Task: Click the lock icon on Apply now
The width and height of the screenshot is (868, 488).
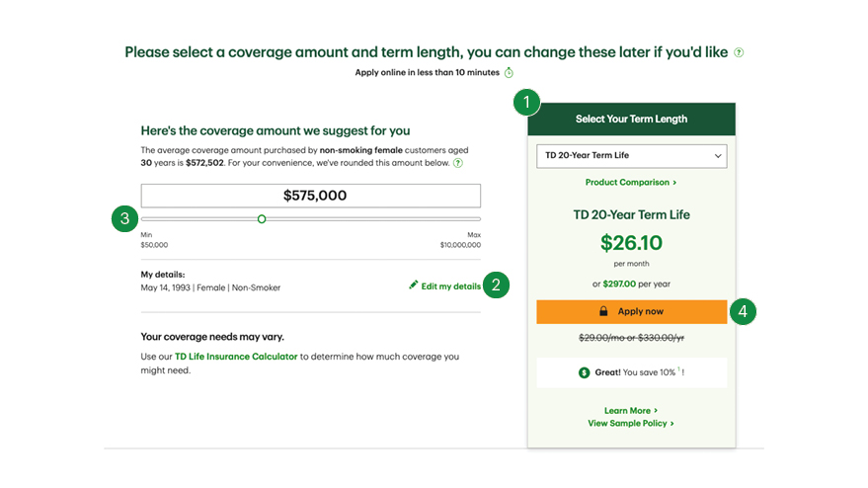Action: pyautogui.click(x=603, y=311)
